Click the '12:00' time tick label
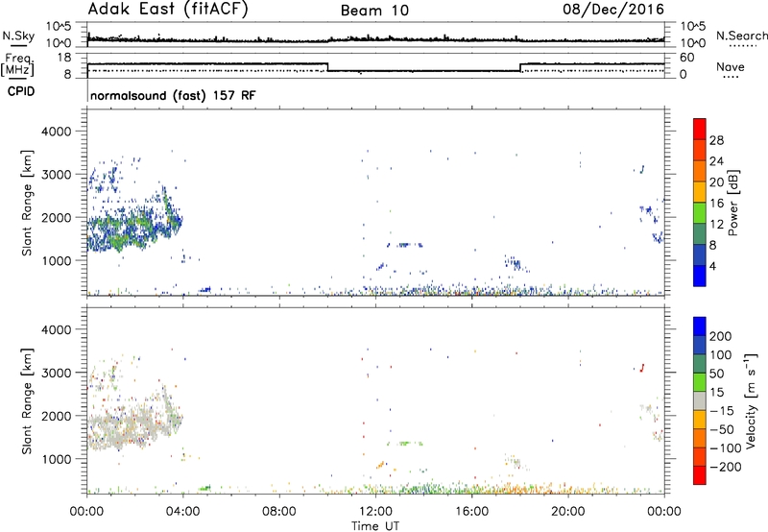This screenshot has width=768, height=532. click(x=375, y=512)
